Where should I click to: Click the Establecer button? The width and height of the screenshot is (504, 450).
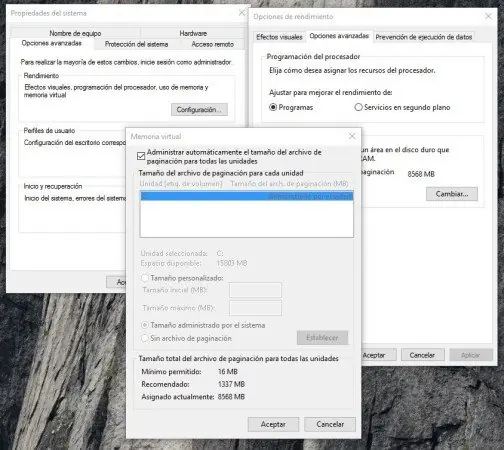tap(322, 338)
